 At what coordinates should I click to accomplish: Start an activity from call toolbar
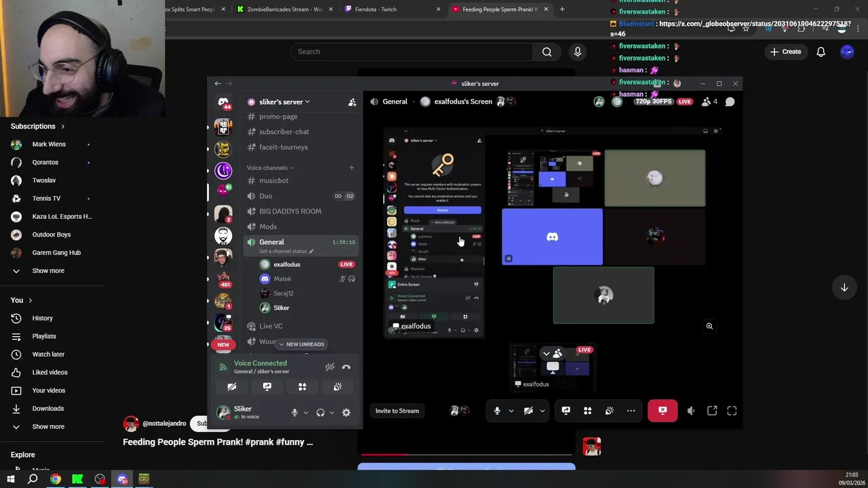588,411
